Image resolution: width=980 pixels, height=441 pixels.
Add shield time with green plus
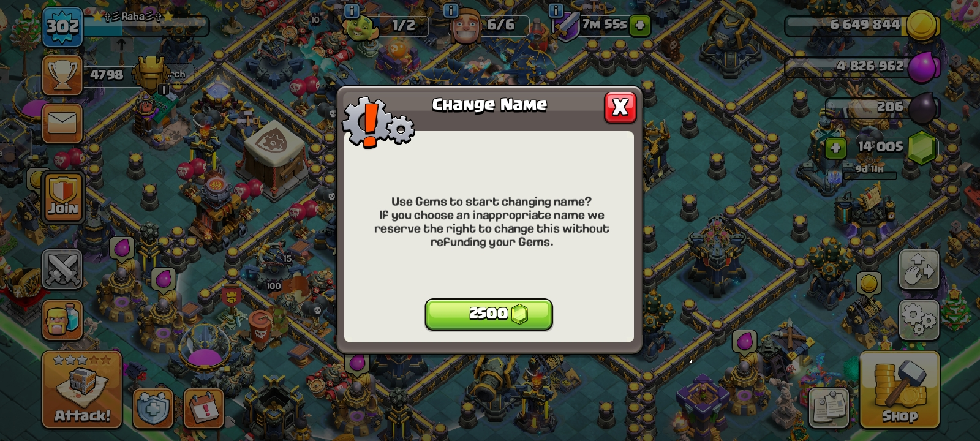(639, 25)
